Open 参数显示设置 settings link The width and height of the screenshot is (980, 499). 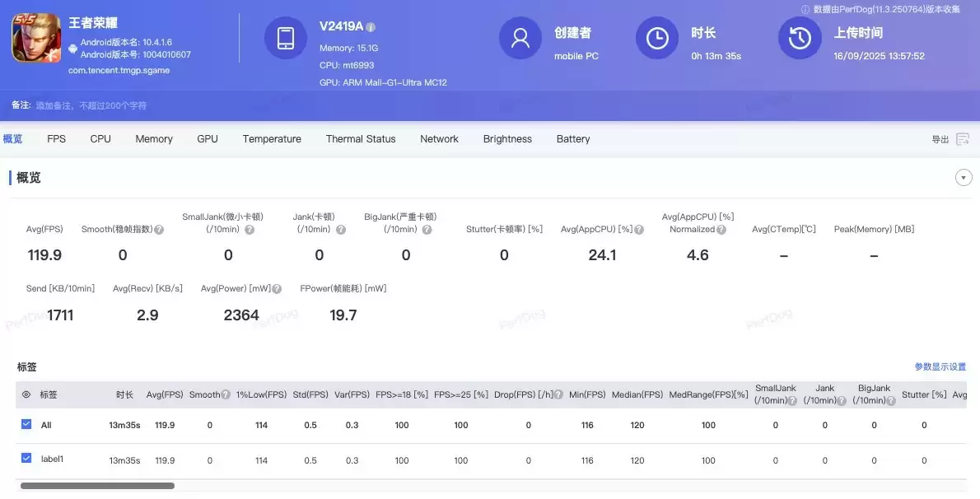coord(940,366)
